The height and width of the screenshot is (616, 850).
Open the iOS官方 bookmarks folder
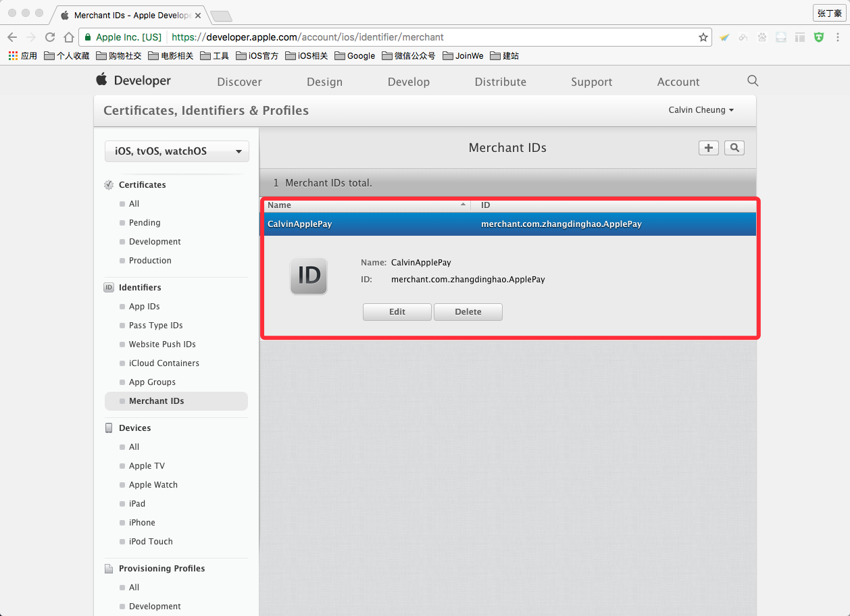pyautogui.click(x=257, y=55)
